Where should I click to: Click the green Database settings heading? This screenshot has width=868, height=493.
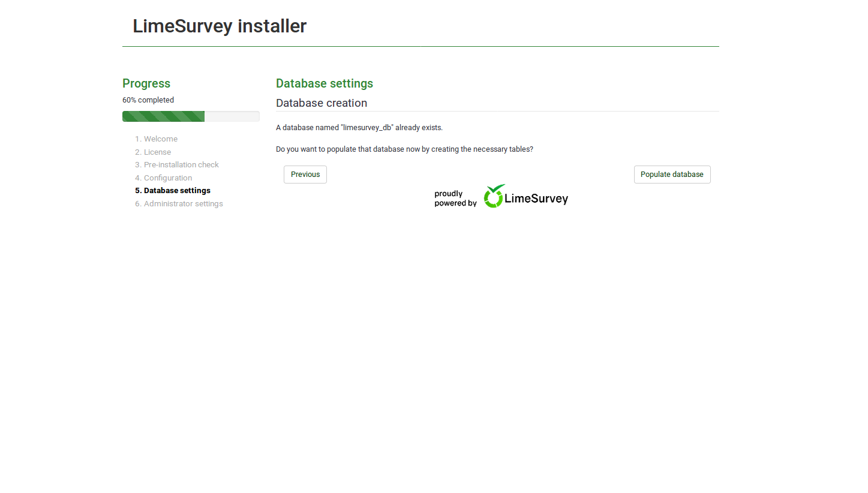(325, 83)
